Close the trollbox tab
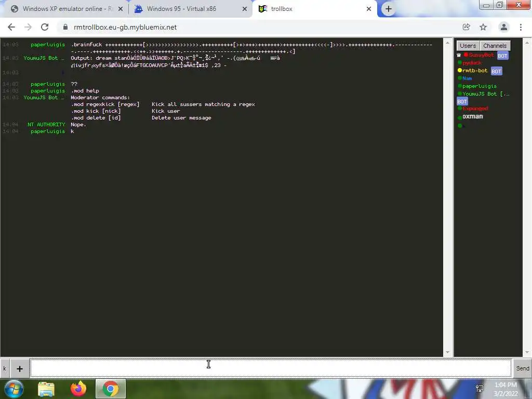This screenshot has width=532, height=399. [x=369, y=9]
